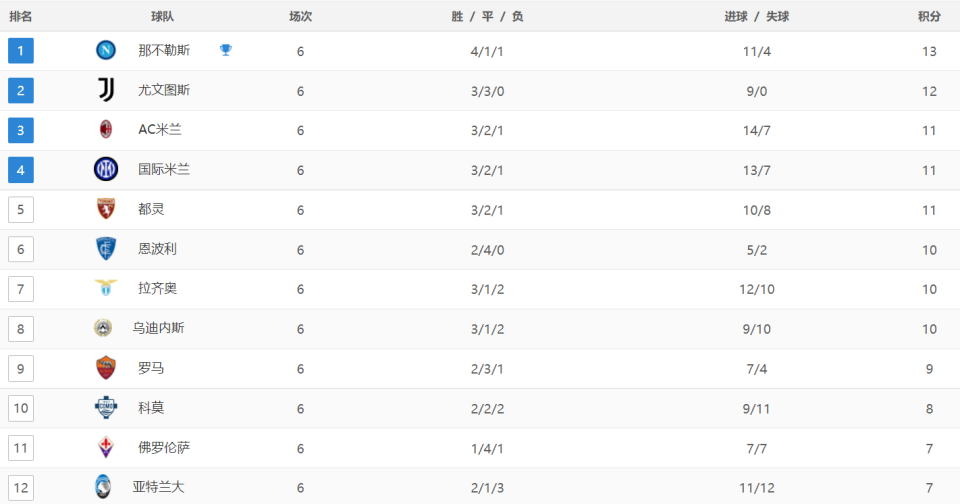Click the Juventus logo icon
This screenshot has height=504, width=960.
(106, 90)
